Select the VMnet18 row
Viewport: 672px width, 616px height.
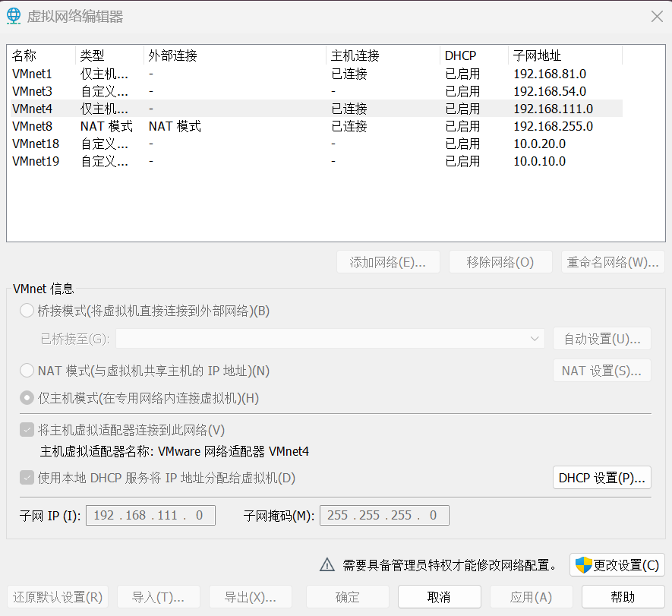tap(317, 144)
